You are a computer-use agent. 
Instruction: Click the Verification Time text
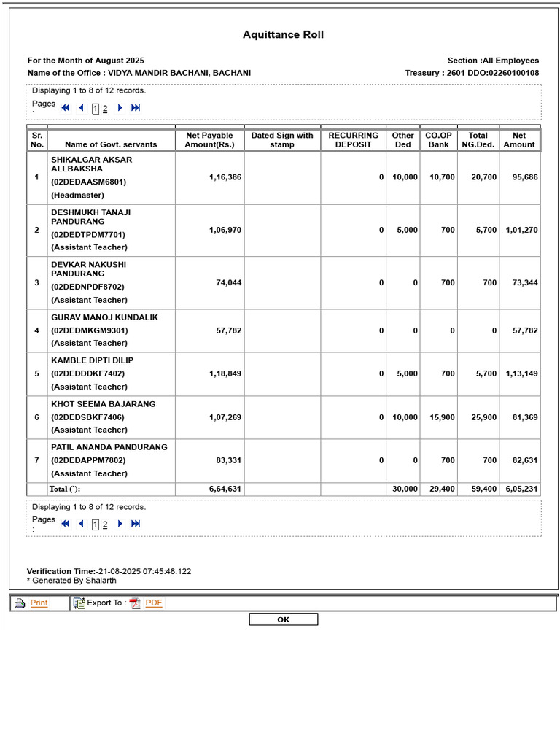click(109, 572)
